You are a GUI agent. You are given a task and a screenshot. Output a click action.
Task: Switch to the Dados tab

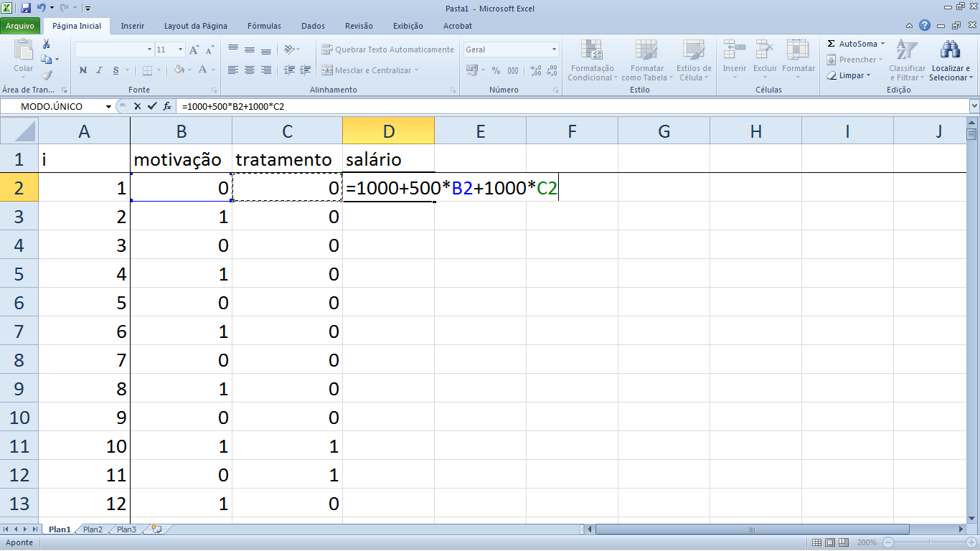[313, 26]
